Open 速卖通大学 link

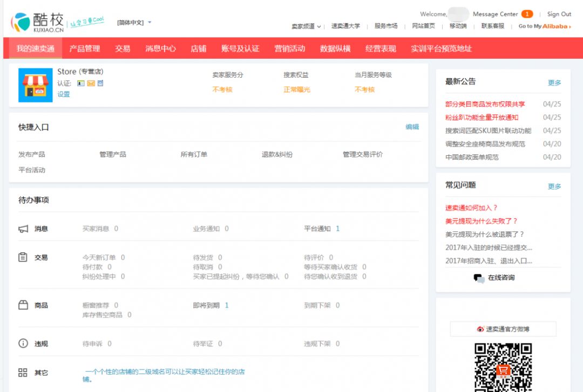pos(345,26)
